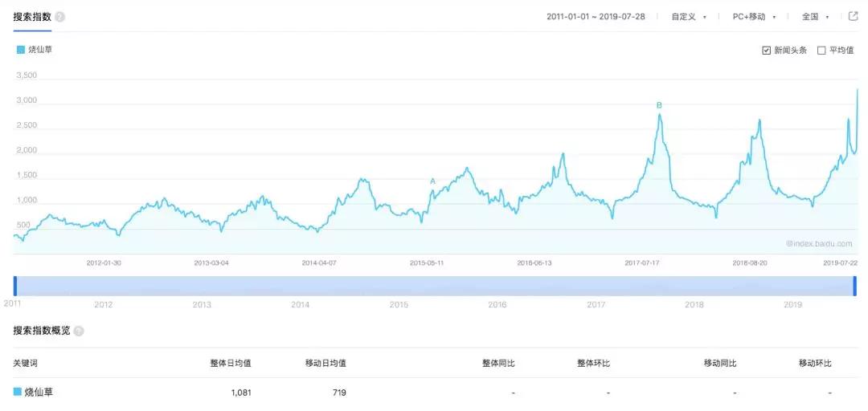Enable the 平均值 checkbox
The width and height of the screenshot is (868, 411).
[821, 51]
